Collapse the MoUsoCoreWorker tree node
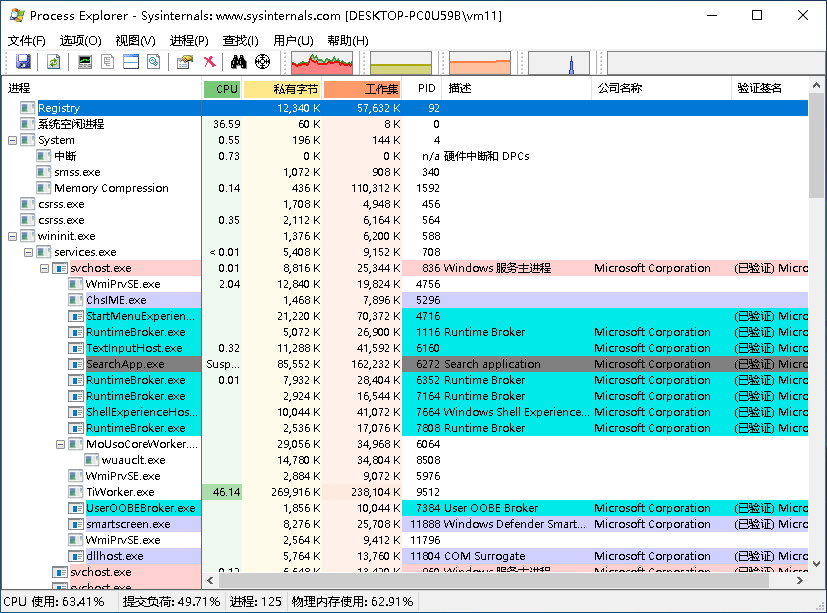The width and height of the screenshot is (827, 613). [x=60, y=444]
